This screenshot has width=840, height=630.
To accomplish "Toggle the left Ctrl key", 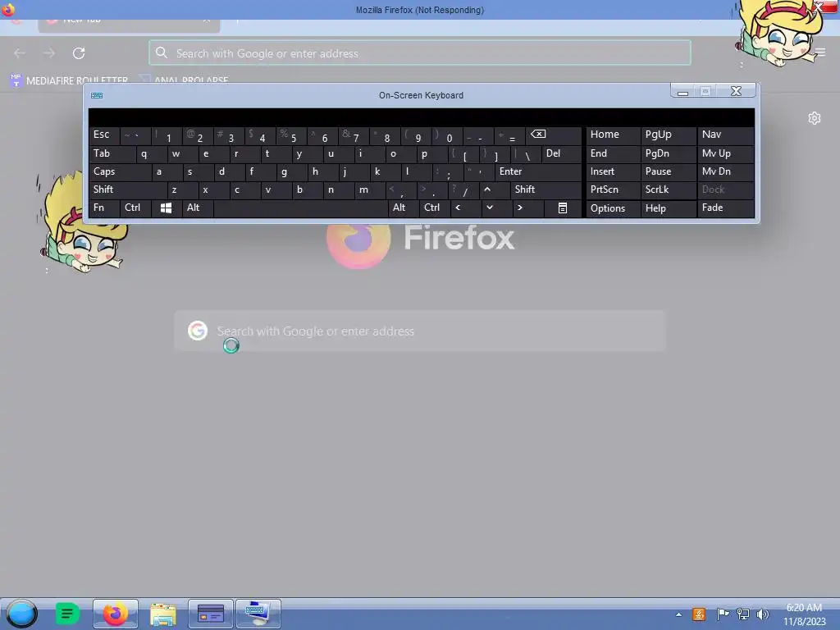I will tap(135, 208).
